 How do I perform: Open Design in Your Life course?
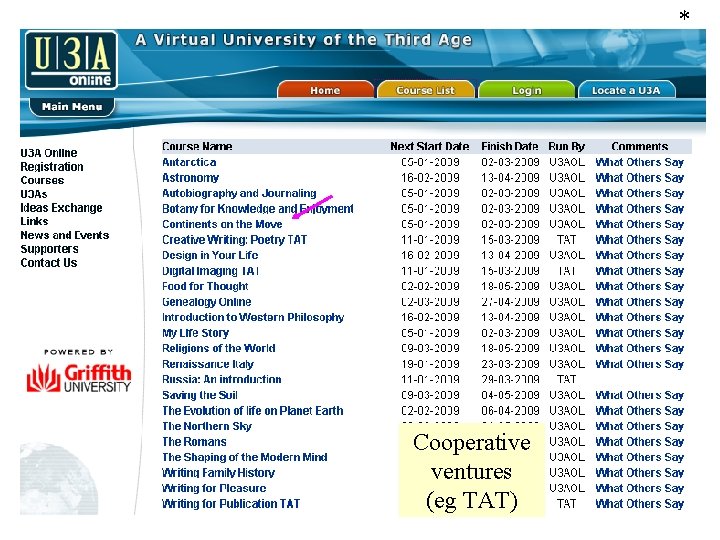tap(210, 255)
